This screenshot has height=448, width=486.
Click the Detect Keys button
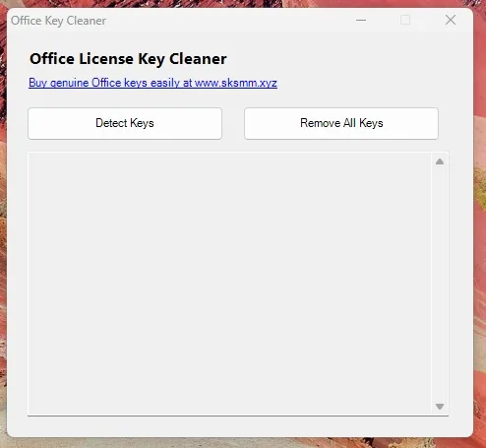(x=125, y=123)
